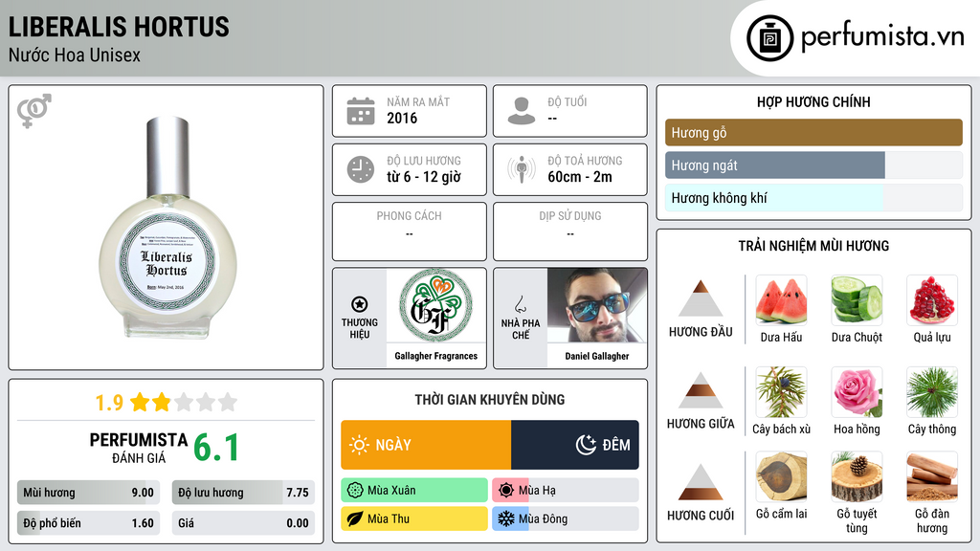Click the Mùa Thu season bar
The height and width of the screenshot is (551, 980).
click(414, 518)
